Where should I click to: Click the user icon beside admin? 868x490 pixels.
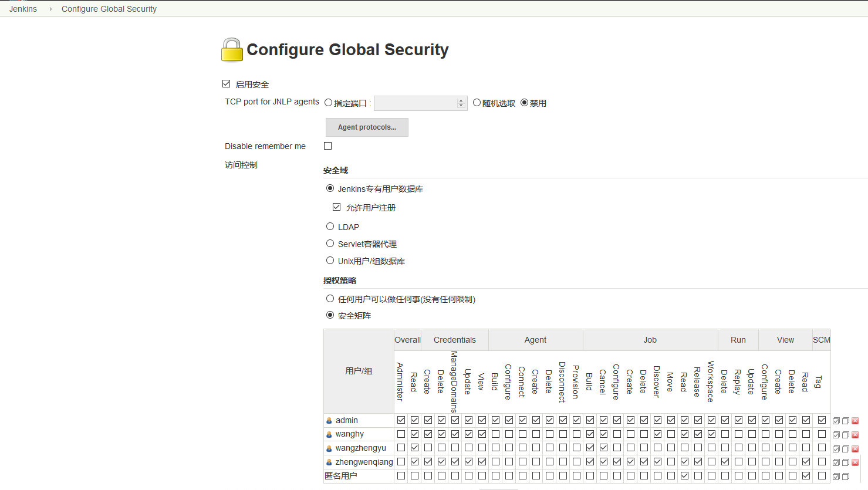(x=329, y=421)
